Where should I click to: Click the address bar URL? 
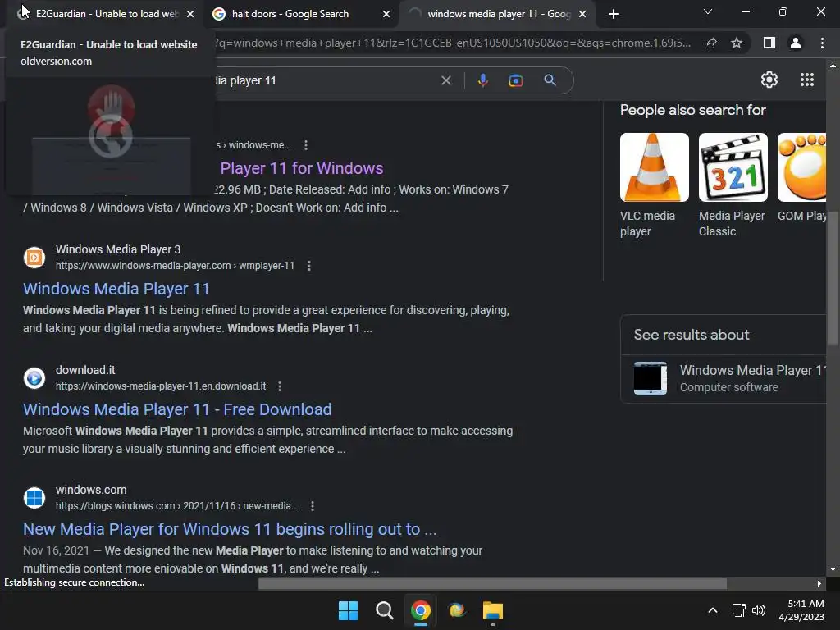click(453, 43)
